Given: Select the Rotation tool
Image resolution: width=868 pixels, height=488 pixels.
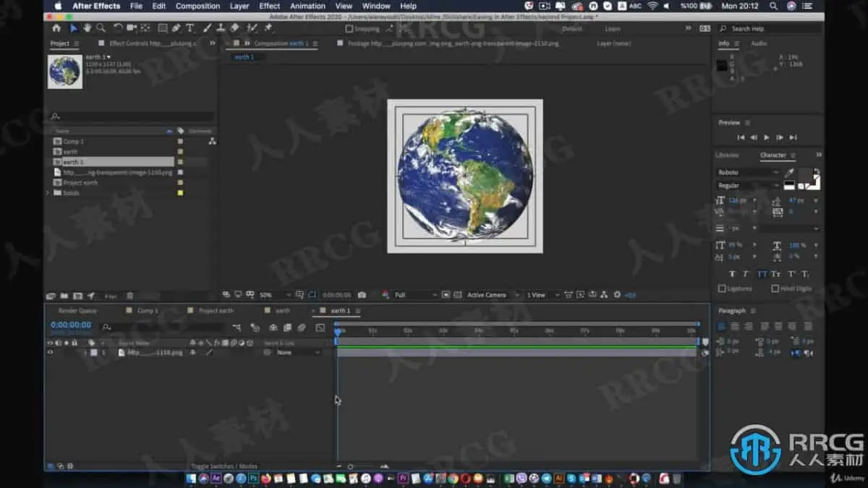Looking at the screenshot, I should tap(118, 28).
